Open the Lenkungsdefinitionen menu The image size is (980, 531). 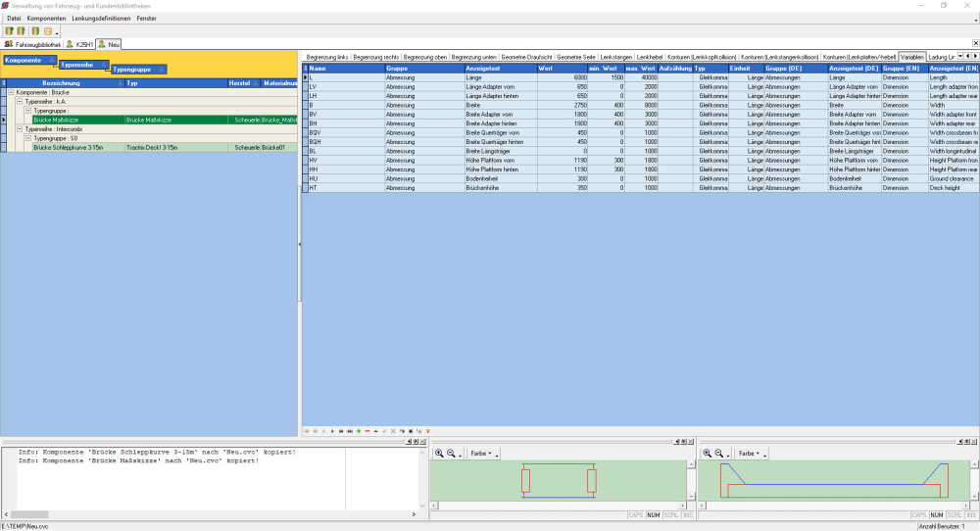pos(102,19)
